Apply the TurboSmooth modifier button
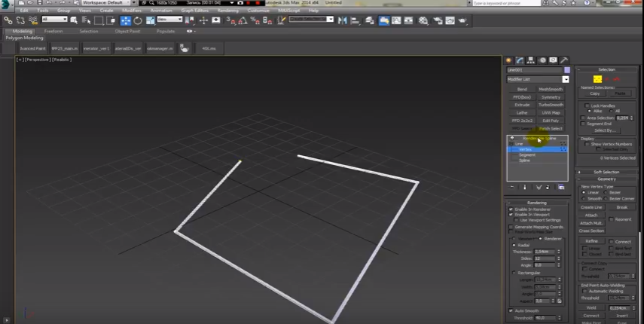This screenshot has width=644, height=324. pos(551,105)
